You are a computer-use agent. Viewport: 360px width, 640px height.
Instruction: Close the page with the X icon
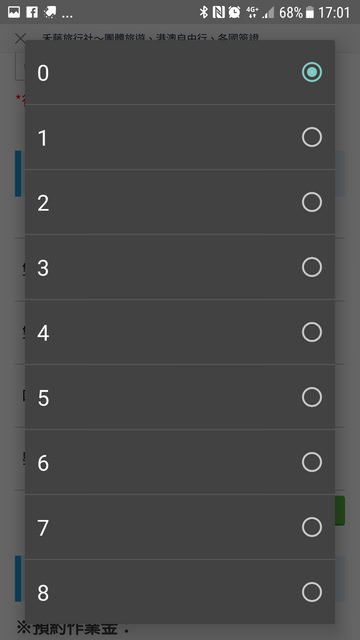click(x=20, y=39)
